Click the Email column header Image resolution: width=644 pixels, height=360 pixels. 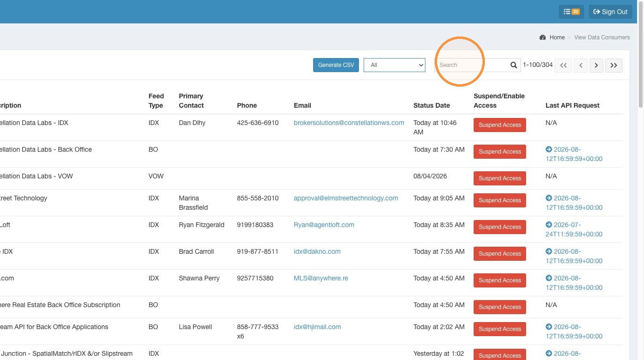click(302, 105)
